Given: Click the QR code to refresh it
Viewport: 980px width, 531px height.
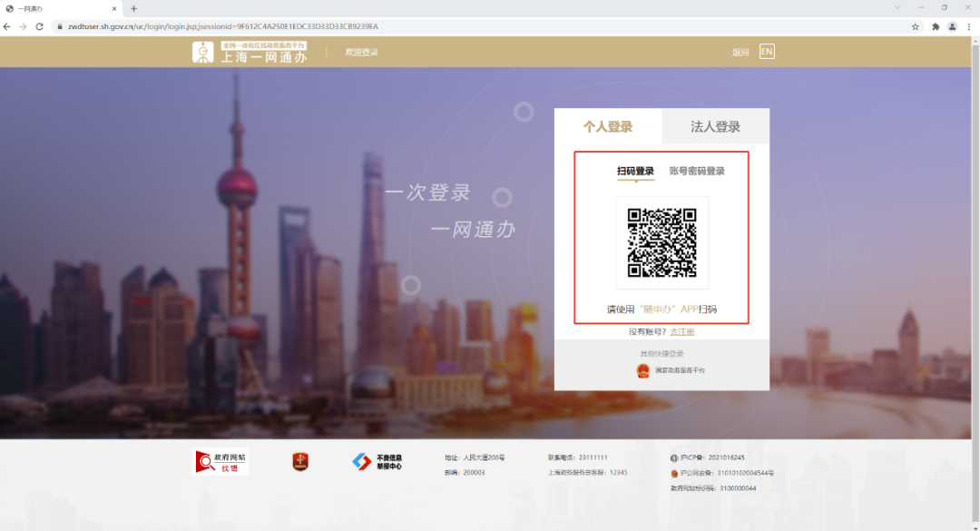Looking at the screenshot, I should tap(661, 241).
